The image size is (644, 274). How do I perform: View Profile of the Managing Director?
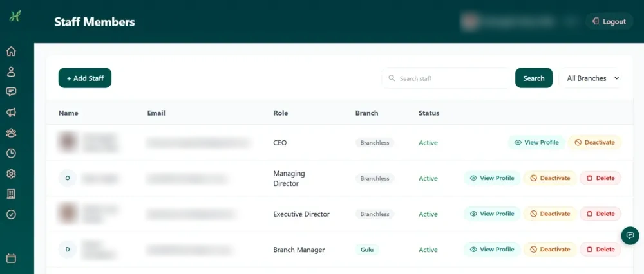point(492,178)
